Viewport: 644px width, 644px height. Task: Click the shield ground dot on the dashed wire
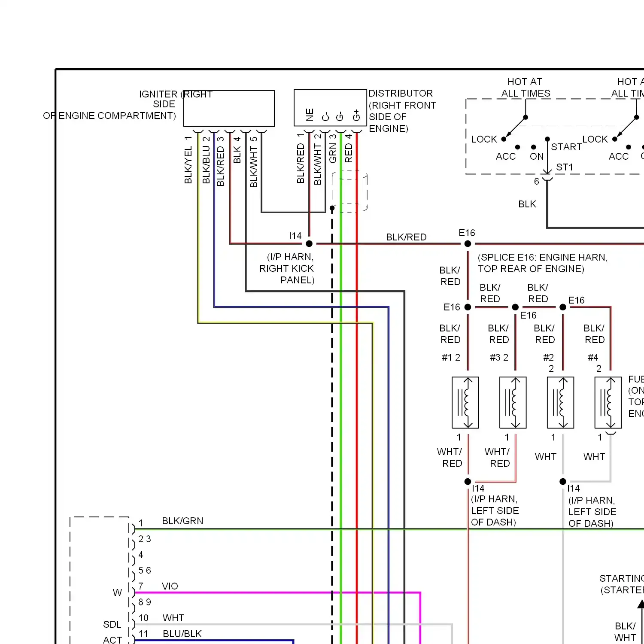coord(332,208)
